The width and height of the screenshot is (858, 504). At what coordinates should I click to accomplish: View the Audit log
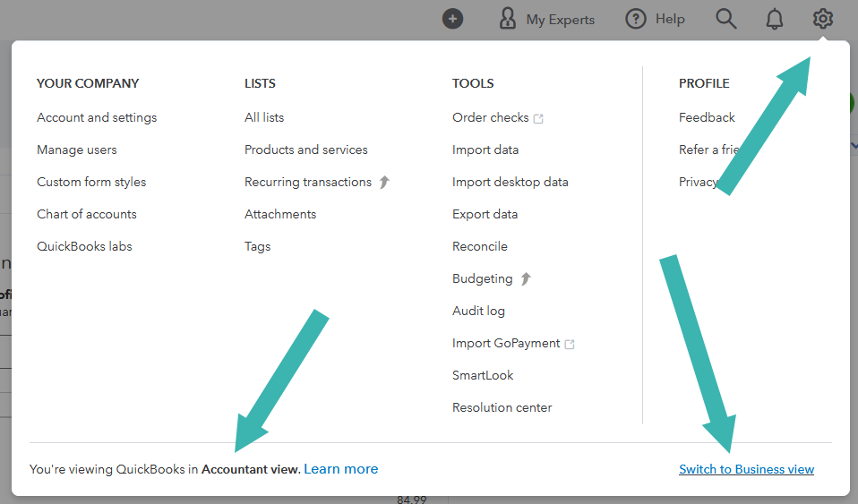(479, 311)
